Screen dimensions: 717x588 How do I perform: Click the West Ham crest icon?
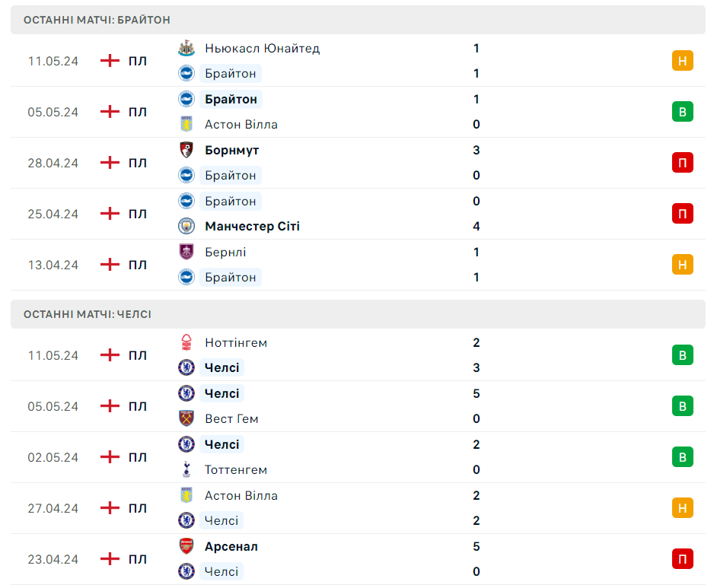click(186, 418)
